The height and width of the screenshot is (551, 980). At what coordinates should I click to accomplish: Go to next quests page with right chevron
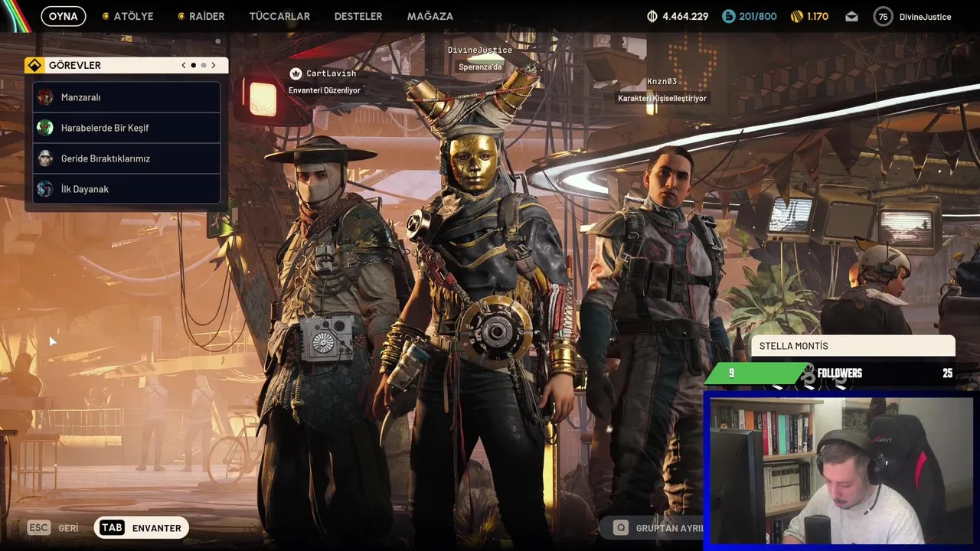pos(214,65)
